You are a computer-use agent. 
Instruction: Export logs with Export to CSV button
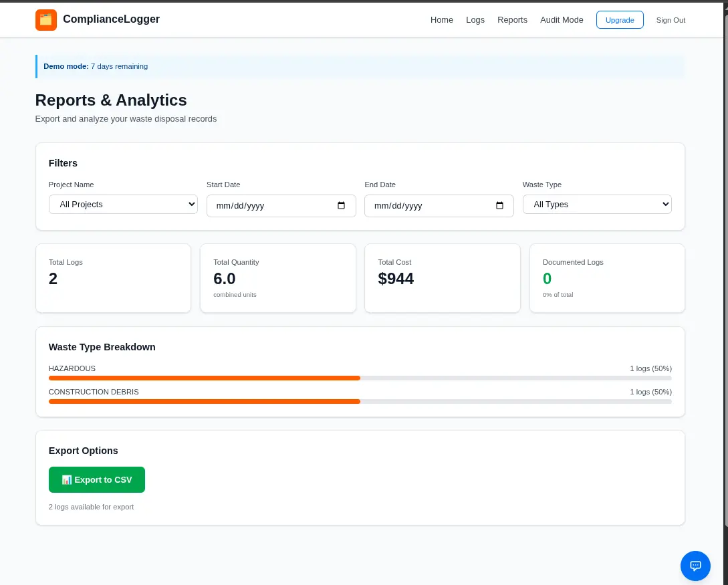pyautogui.click(x=96, y=479)
